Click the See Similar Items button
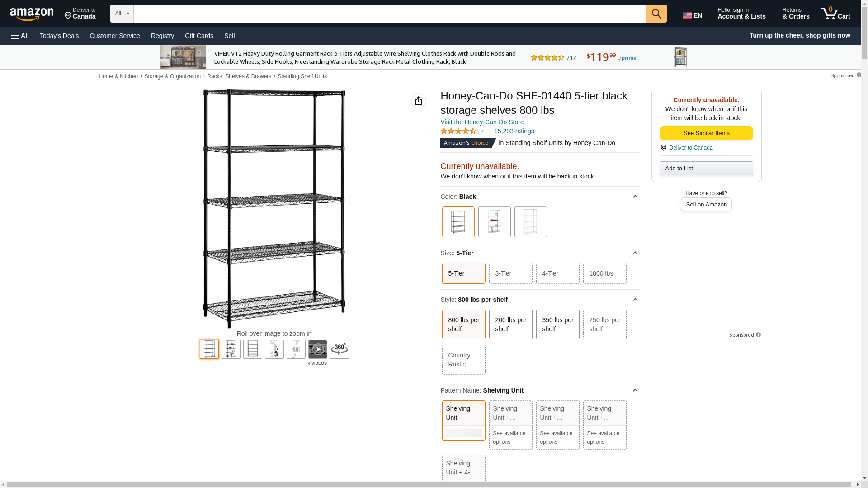The height and width of the screenshot is (488, 868). [x=706, y=133]
